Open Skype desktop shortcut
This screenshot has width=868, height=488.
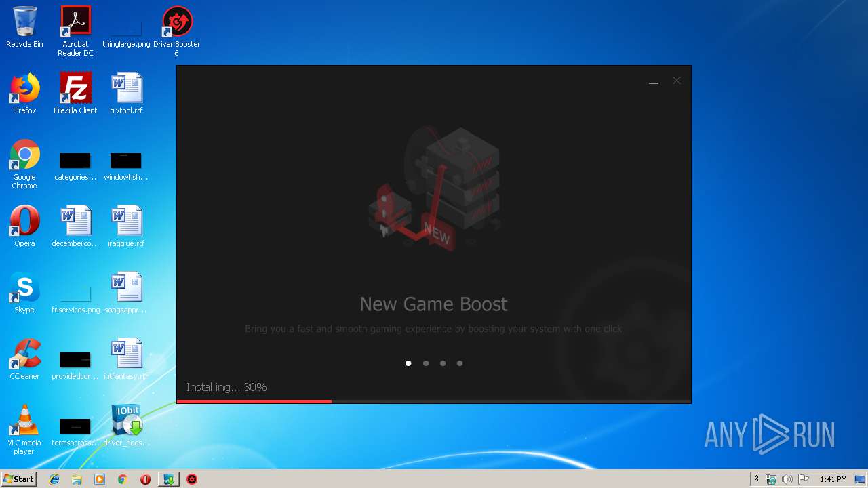[x=24, y=293]
